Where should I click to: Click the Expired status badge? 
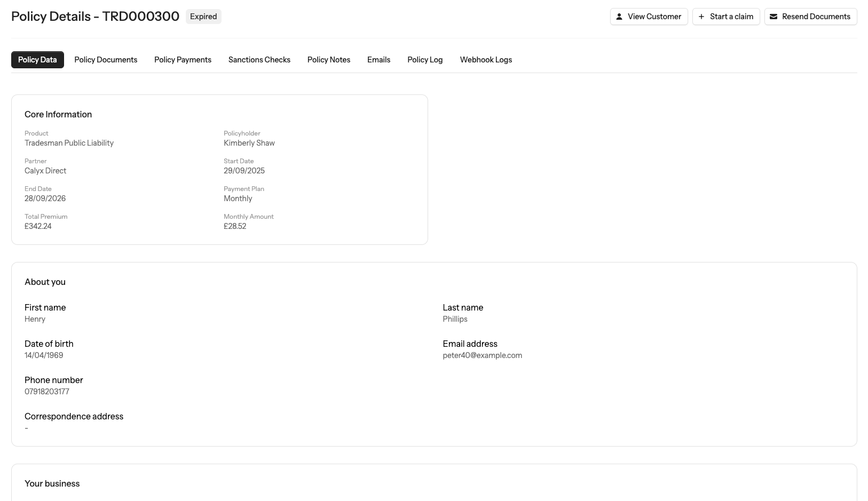203,17
